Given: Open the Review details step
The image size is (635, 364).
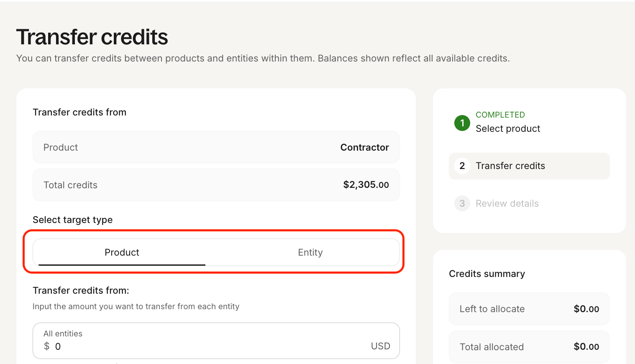Looking at the screenshot, I should pyautogui.click(x=507, y=204).
